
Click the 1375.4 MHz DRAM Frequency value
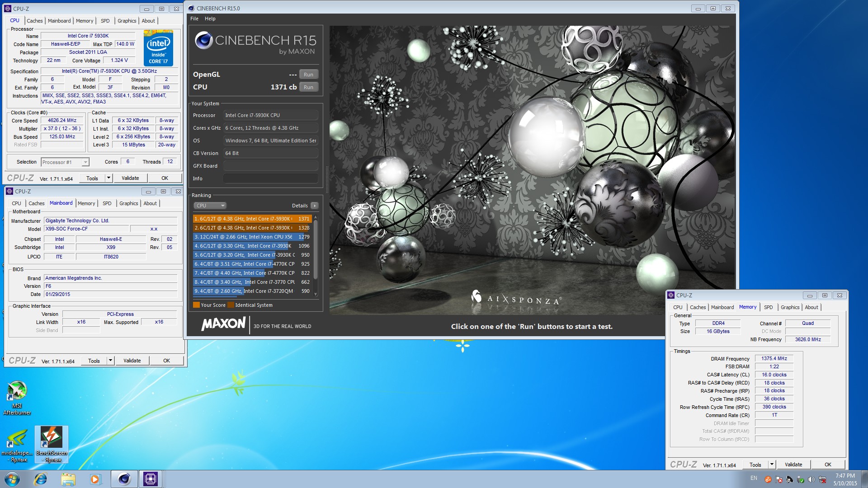point(774,359)
